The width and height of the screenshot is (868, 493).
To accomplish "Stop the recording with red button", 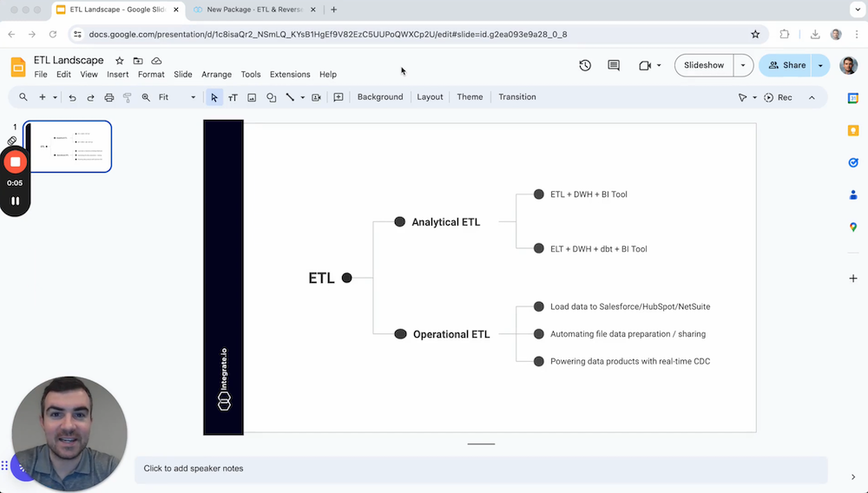I will (x=15, y=162).
